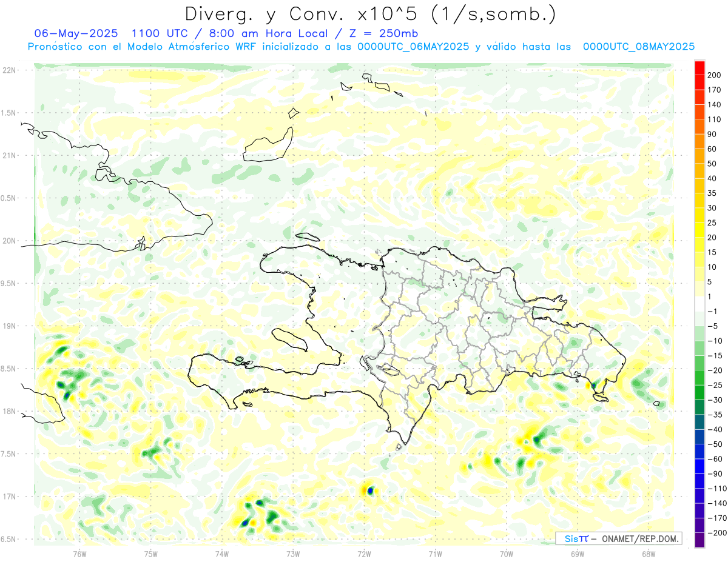Image resolution: width=728 pixels, height=562 pixels.
Task: Click the '-110' colorbar label
Action: click(716, 489)
